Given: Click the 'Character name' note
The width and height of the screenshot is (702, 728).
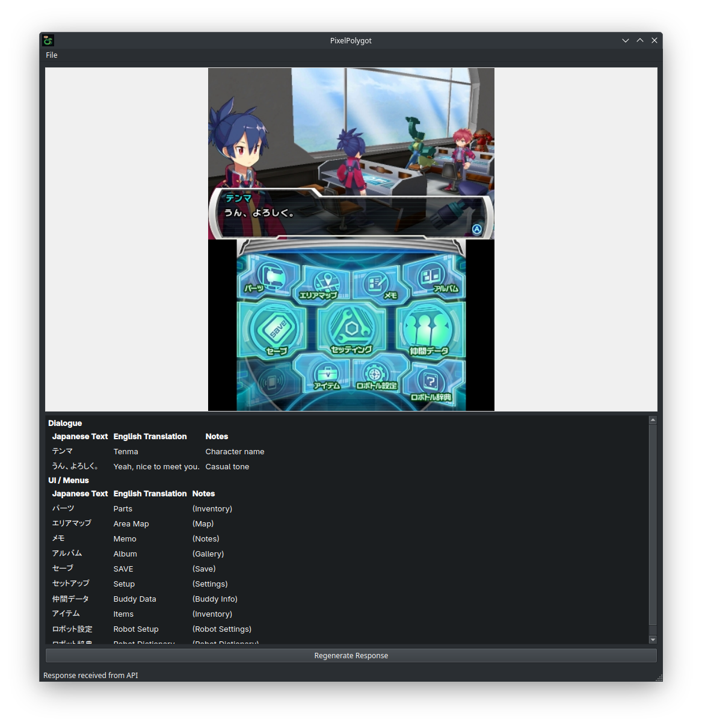Looking at the screenshot, I should tap(235, 452).
